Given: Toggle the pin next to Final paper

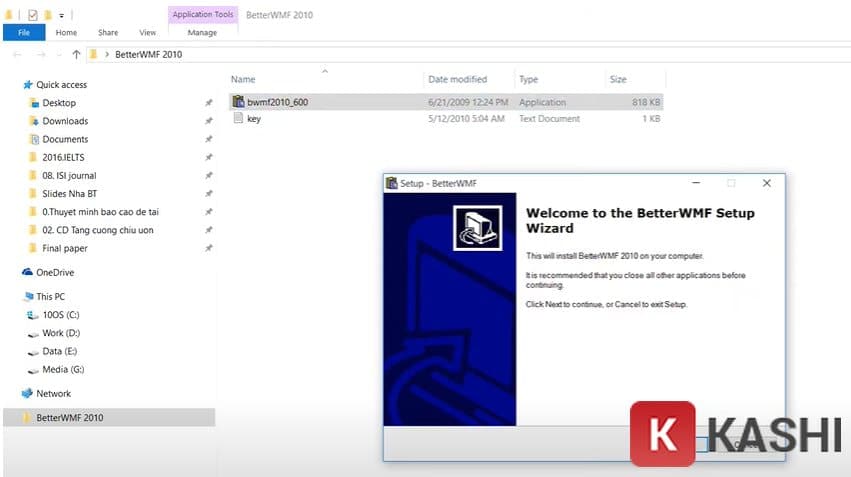Looking at the screenshot, I should tap(208, 248).
